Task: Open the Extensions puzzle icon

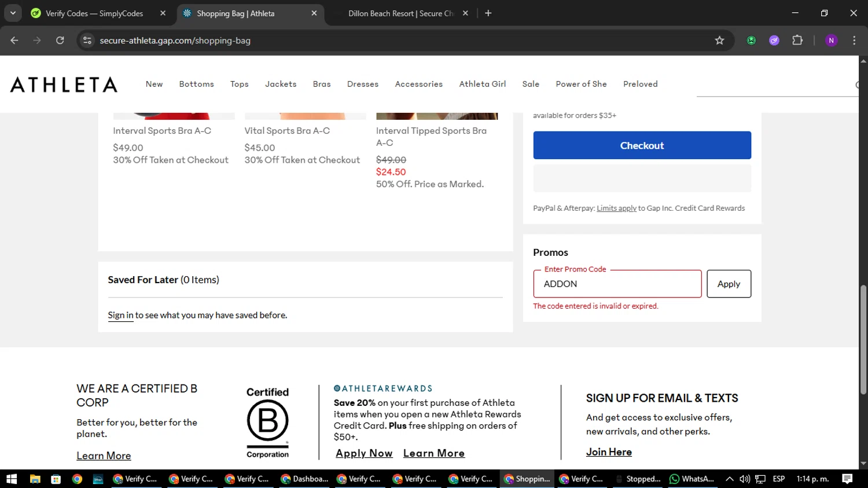Action: [797, 41]
